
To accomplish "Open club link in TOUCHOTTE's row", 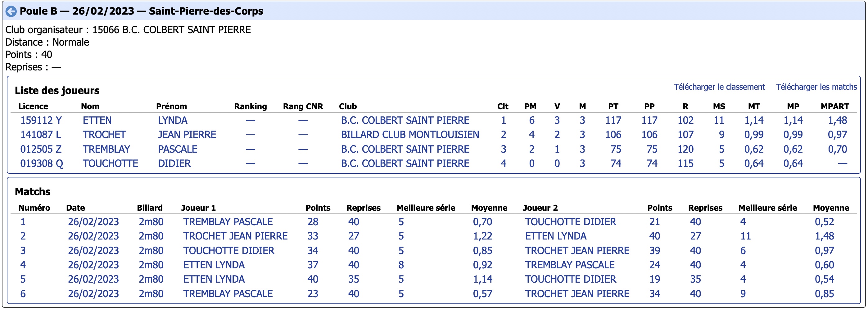I will 405,163.
